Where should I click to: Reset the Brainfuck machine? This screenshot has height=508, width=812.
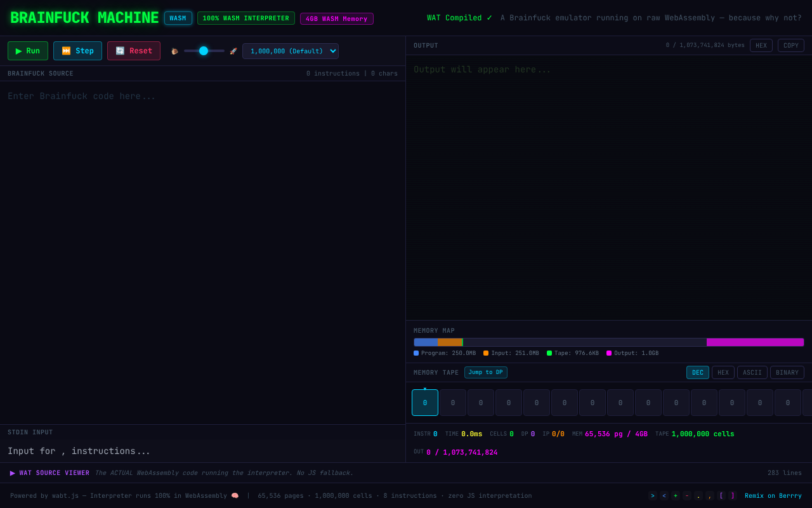click(134, 51)
